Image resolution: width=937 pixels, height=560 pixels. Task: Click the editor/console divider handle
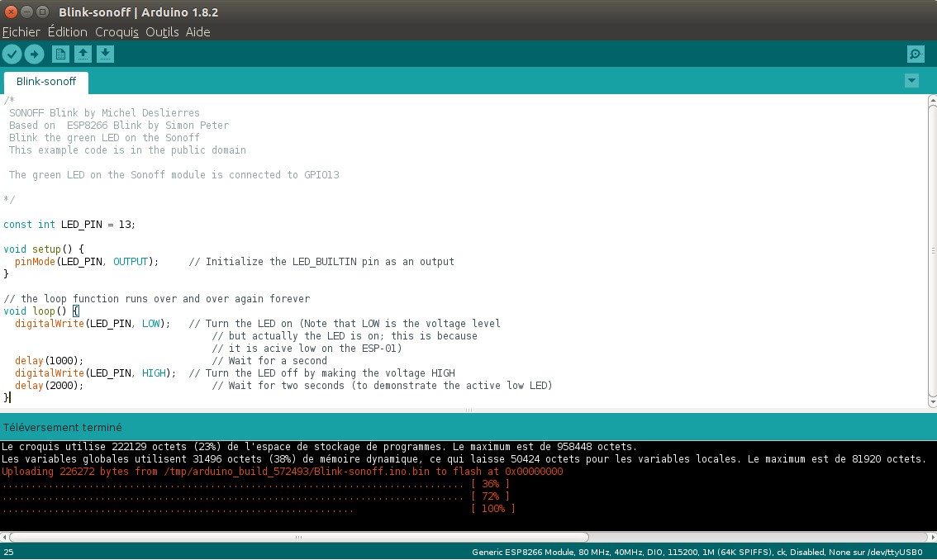tap(468, 411)
